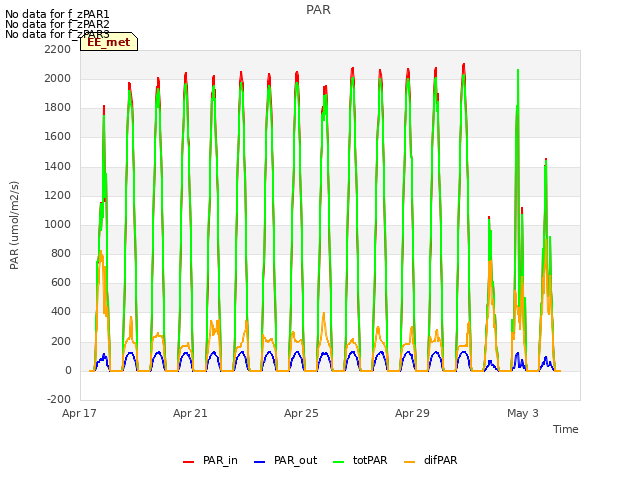Toggle the PAR_out legend entry

pos(285,460)
